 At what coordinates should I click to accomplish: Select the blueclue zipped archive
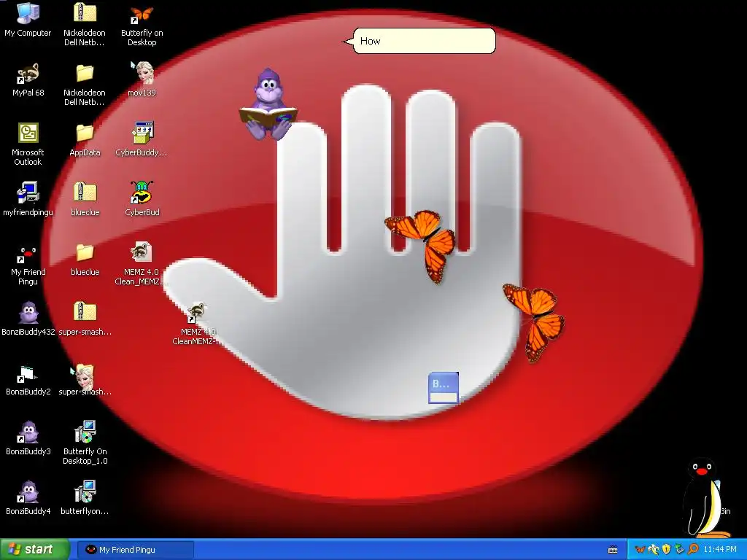85,199
